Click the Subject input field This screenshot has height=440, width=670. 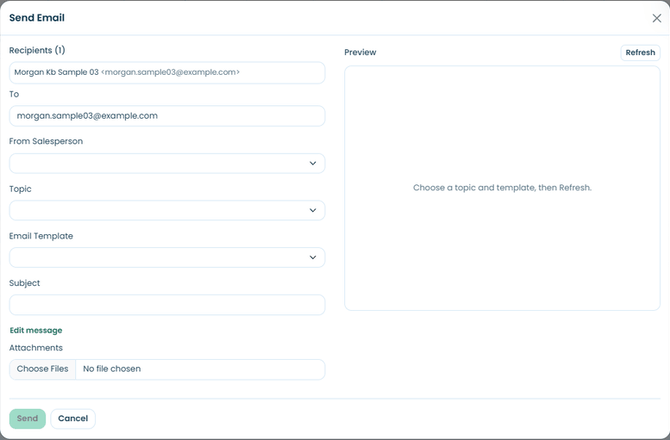coord(167,305)
